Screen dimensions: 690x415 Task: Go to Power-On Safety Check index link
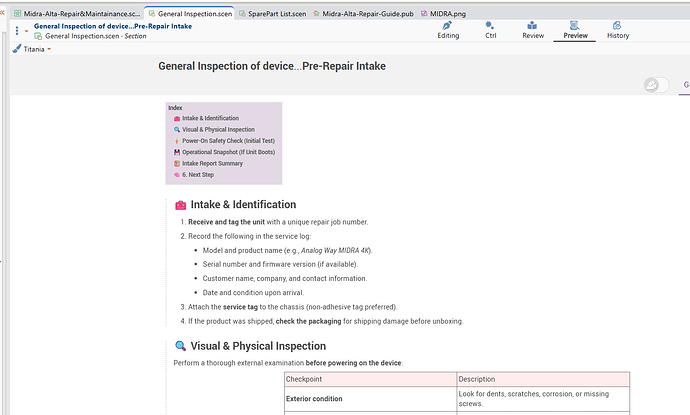tap(228, 141)
